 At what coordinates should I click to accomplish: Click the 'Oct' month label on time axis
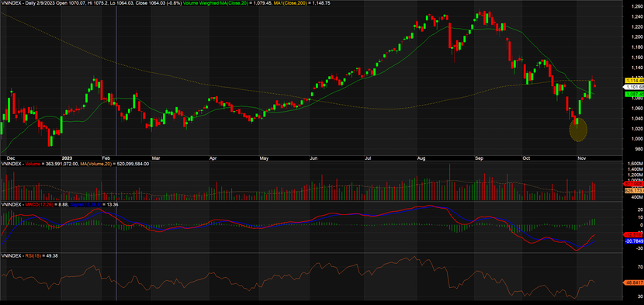click(527, 158)
